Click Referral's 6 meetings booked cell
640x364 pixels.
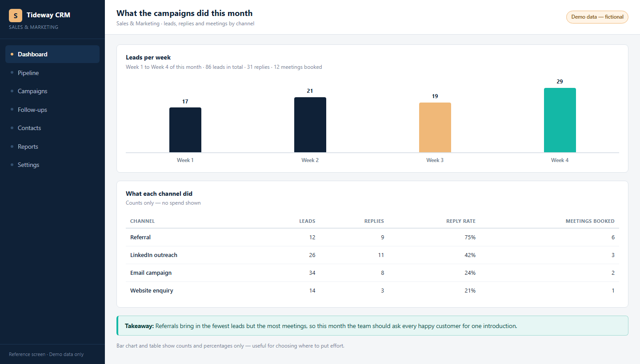point(613,237)
